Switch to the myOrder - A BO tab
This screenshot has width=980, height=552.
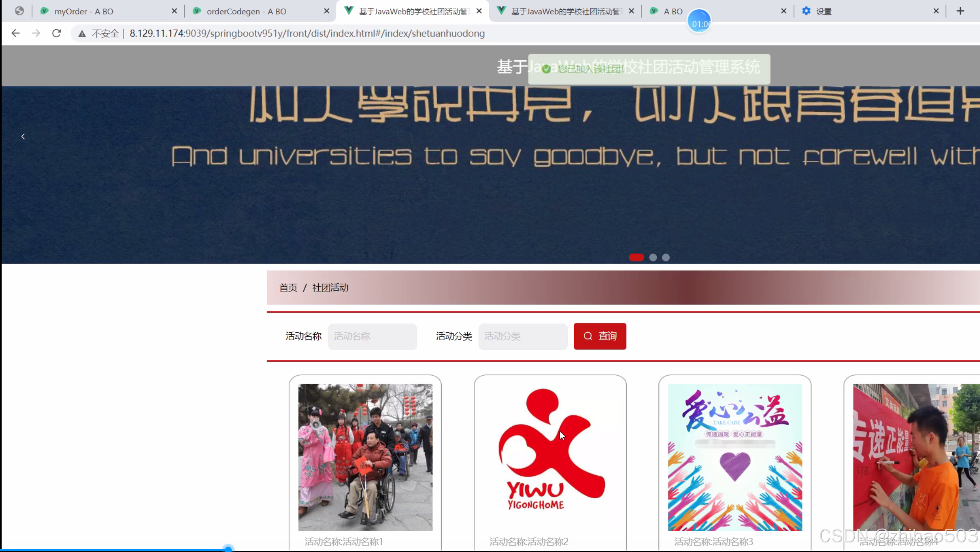point(84,11)
